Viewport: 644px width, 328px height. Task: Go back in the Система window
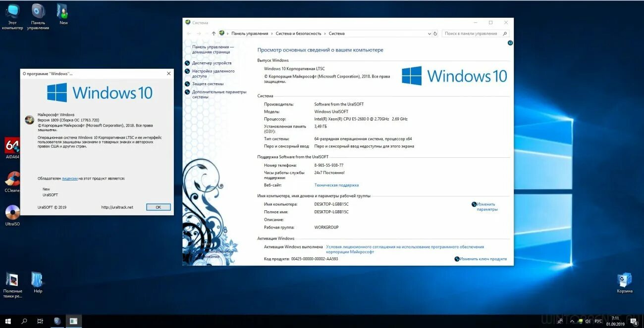pos(189,34)
